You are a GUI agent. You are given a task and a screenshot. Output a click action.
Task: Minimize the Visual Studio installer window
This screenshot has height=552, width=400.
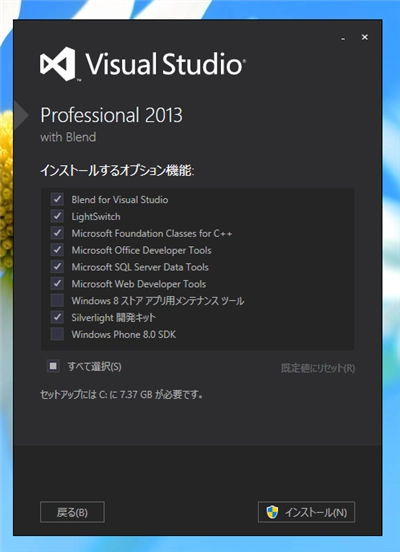[343, 38]
